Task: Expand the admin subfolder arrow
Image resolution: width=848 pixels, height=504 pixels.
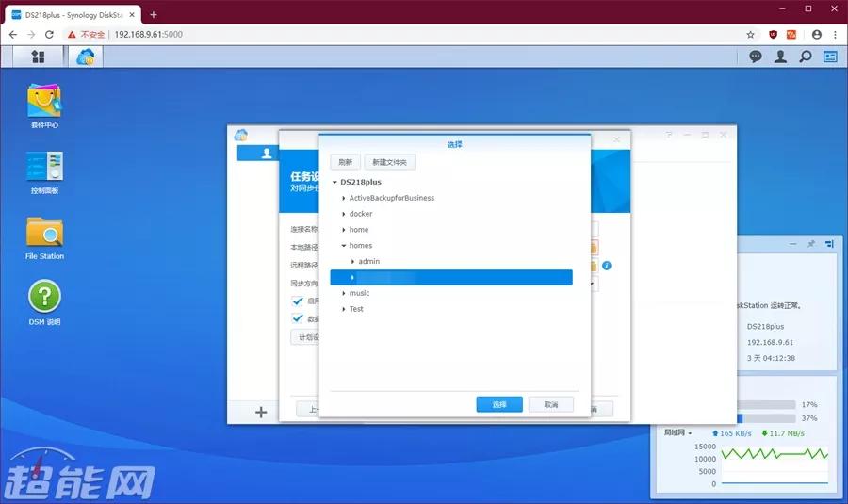Action: (352, 262)
